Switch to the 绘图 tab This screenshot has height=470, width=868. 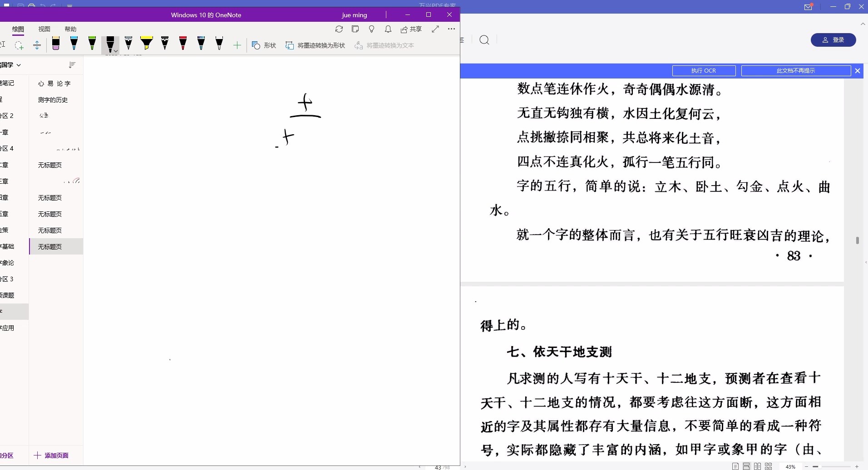tap(18, 29)
